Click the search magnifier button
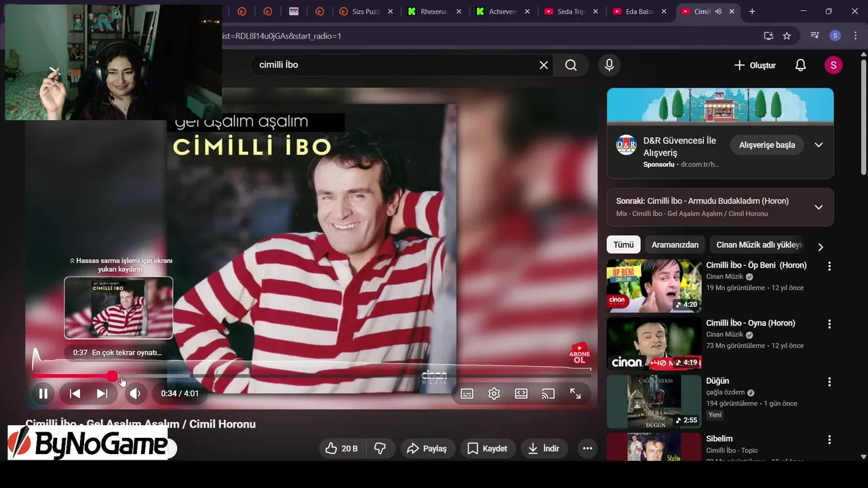 click(571, 65)
